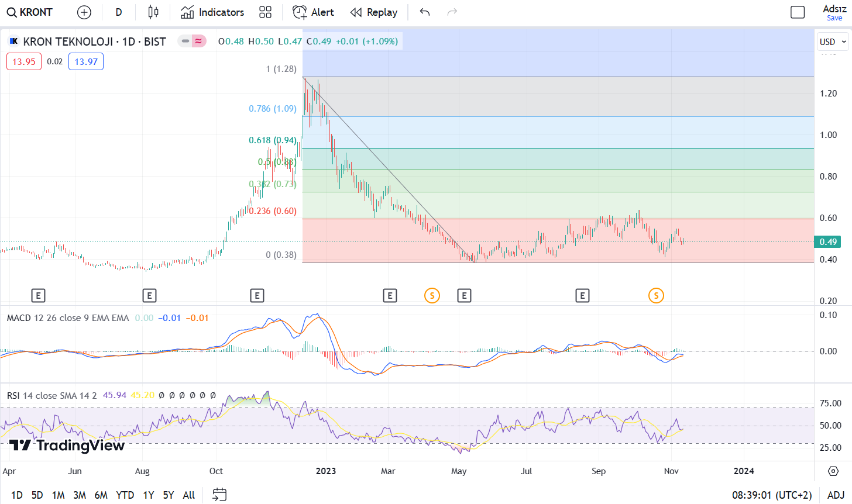This screenshot has height=504, width=852.
Task: Start bar Replay mode
Action: click(374, 12)
